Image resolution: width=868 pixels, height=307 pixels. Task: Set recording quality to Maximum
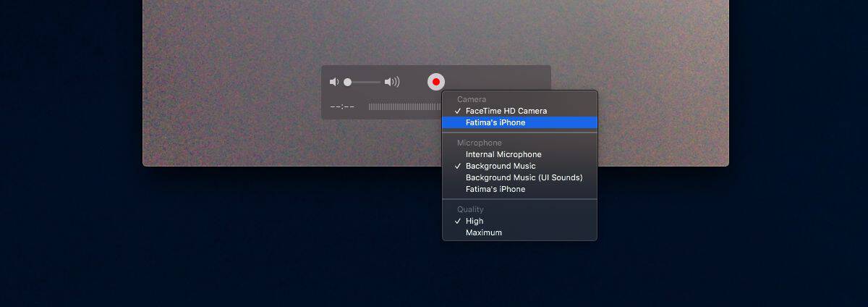click(520, 232)
